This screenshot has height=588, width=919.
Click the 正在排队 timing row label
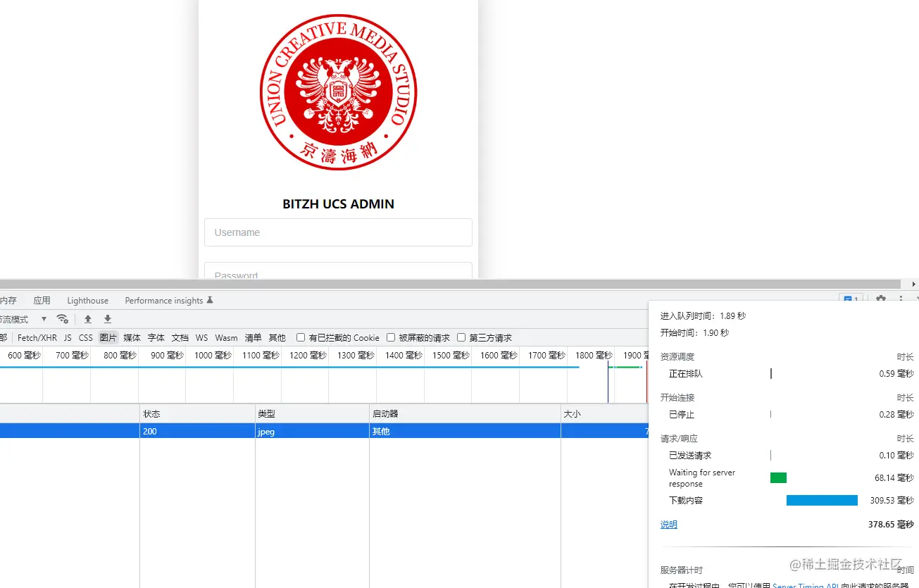(x=686, y=374)
